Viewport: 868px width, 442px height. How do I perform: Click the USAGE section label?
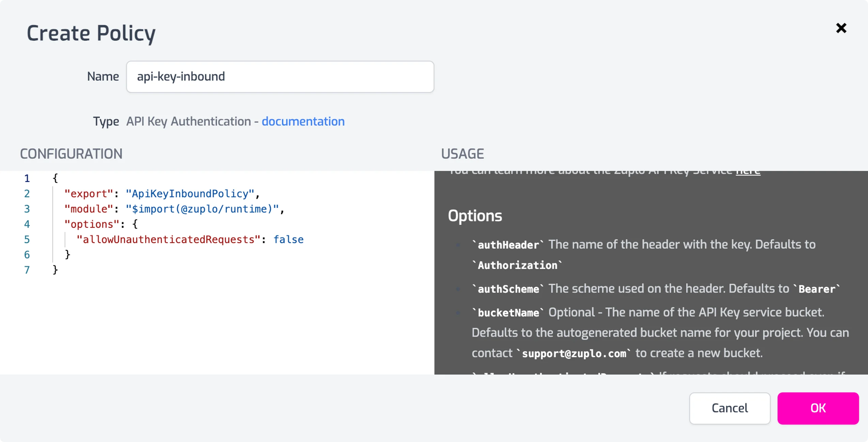[x=462, y=154]
